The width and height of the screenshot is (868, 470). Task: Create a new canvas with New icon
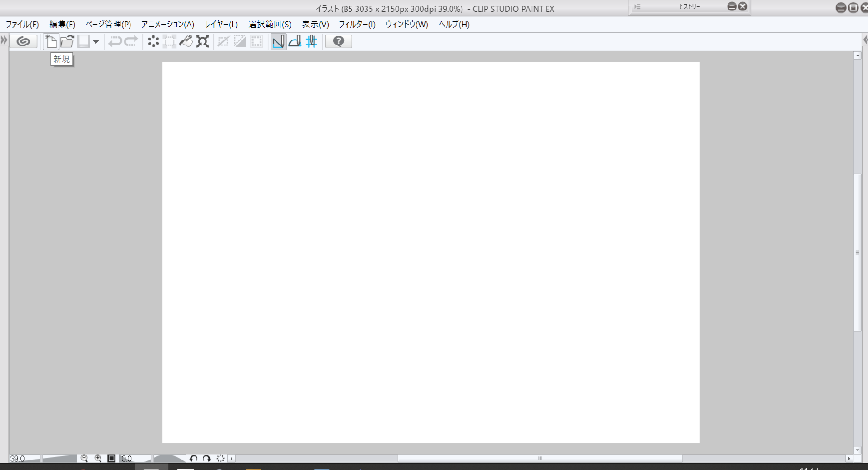(x=50, y=41)
